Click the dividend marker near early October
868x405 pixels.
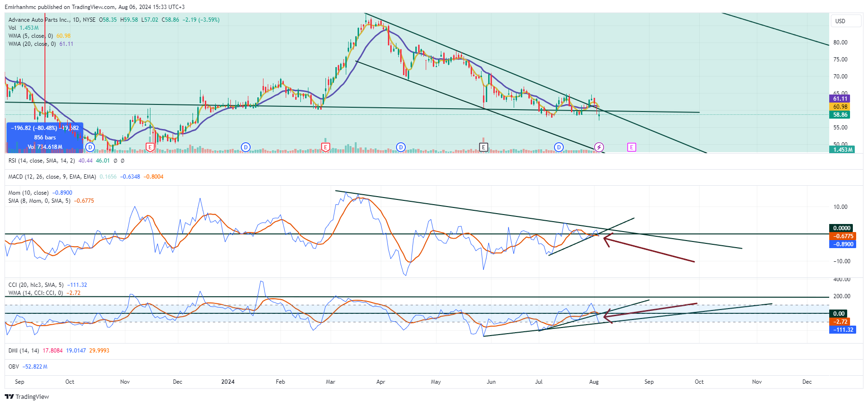90,147
